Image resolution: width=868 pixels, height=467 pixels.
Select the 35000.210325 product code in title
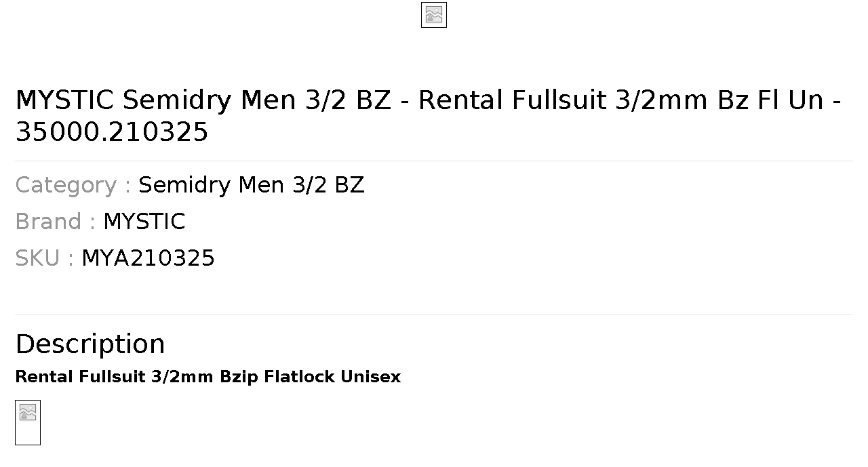pos(112,132)
